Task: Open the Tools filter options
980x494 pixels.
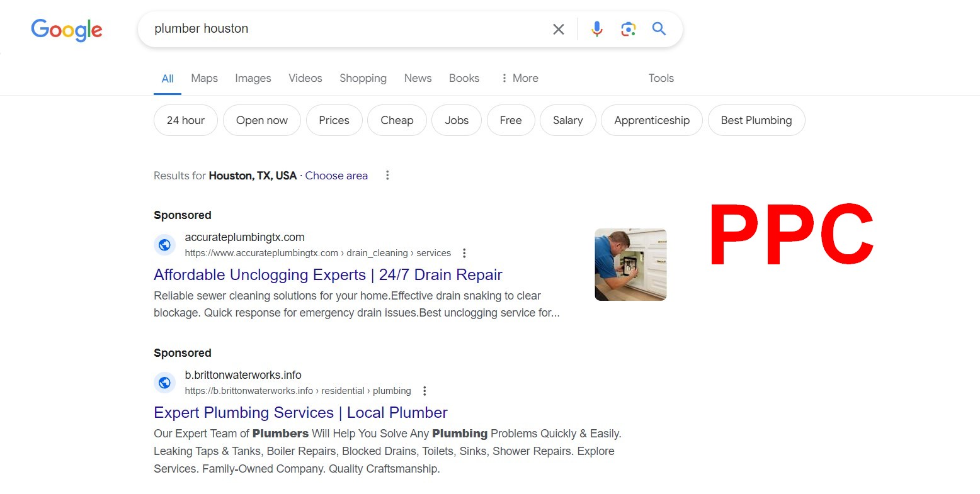Action: [661, 78]
